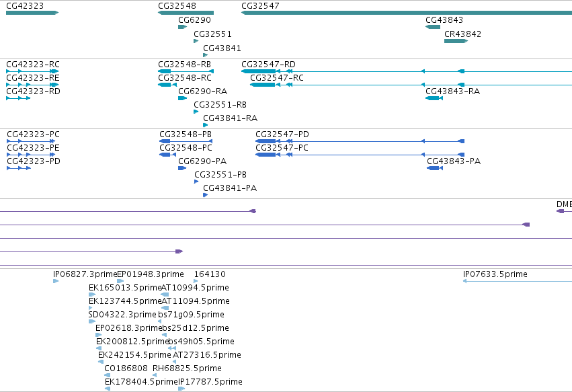Select the CG32551-RB transcript arrow
This screenshot has width=572, height=392.
(x=196, y=112)
